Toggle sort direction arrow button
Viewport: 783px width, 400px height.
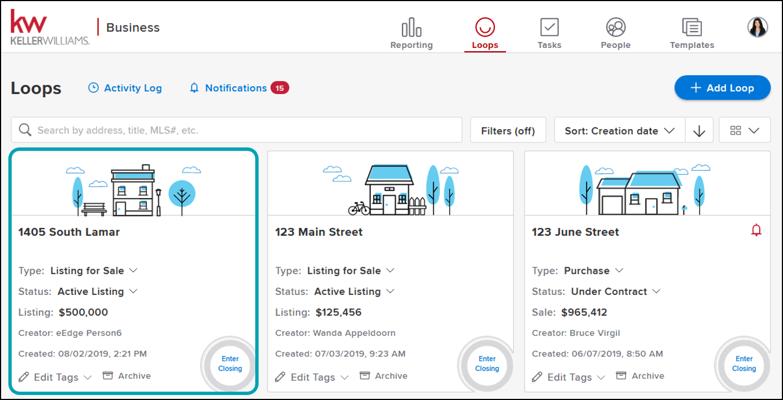coord(700,131)
